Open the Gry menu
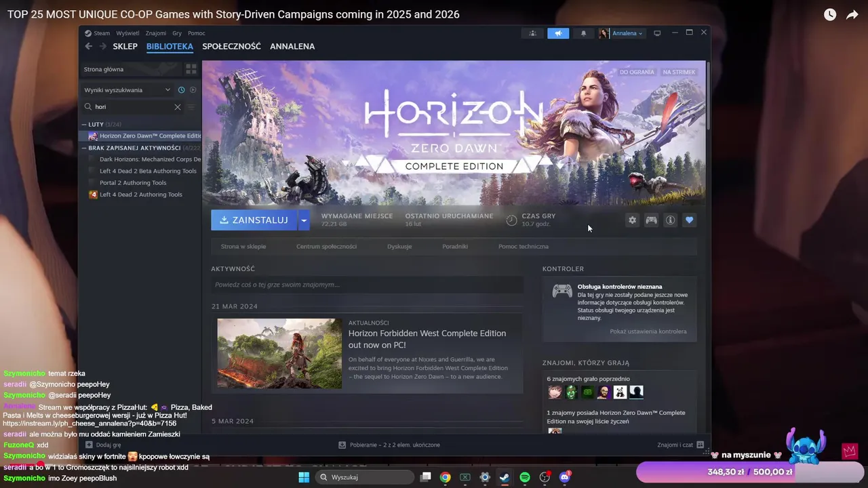This screenshot has height=488, width=868. (x=177, y=33)
